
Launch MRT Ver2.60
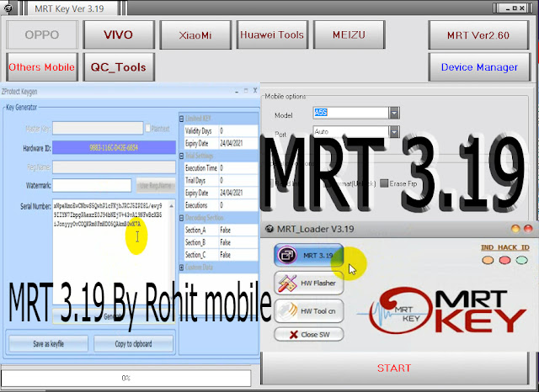478,34
